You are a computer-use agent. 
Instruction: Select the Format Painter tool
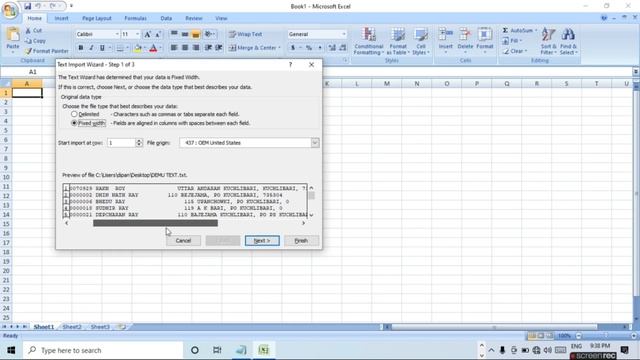pyautogui.click(x=47, y=51)
